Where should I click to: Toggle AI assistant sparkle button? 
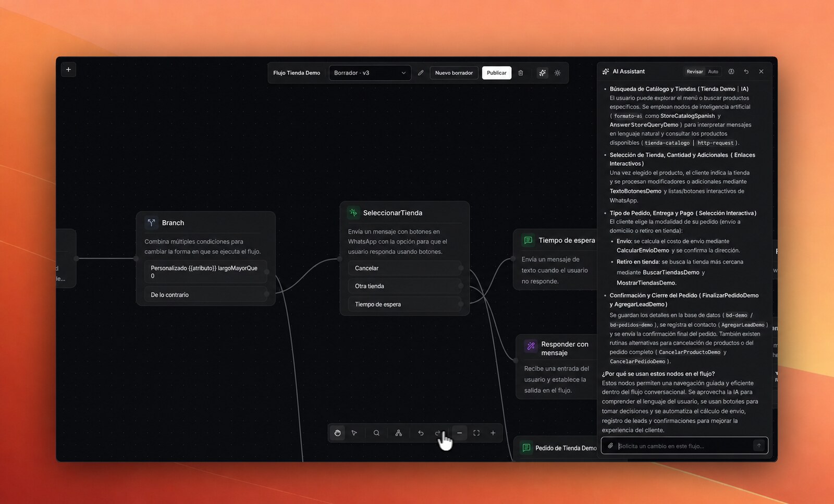tap(543, 73)
